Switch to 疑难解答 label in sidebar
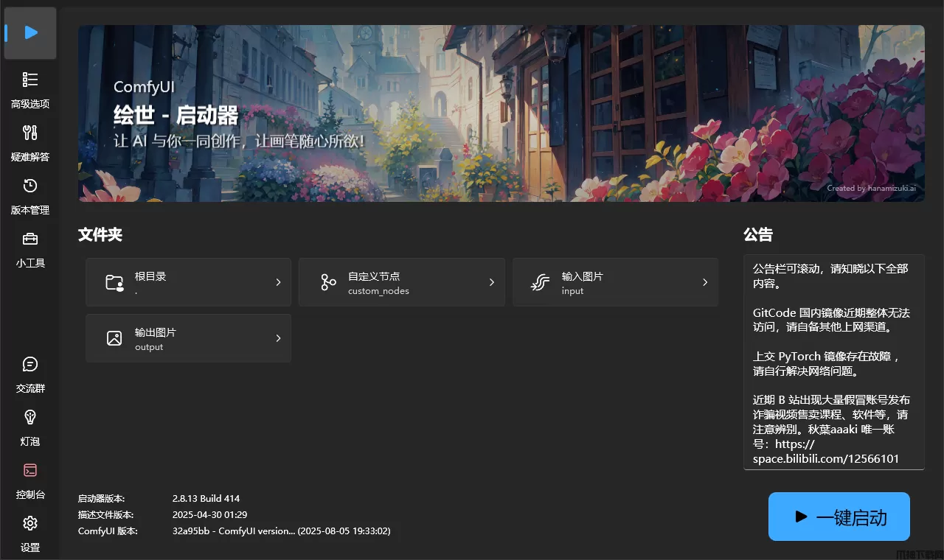The width and height of the screenshot is (944, 560). 30,157
